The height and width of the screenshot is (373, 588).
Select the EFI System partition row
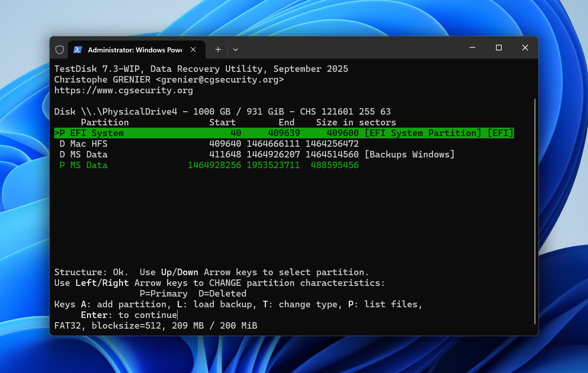pyautogui.click(x=284, y=133)
